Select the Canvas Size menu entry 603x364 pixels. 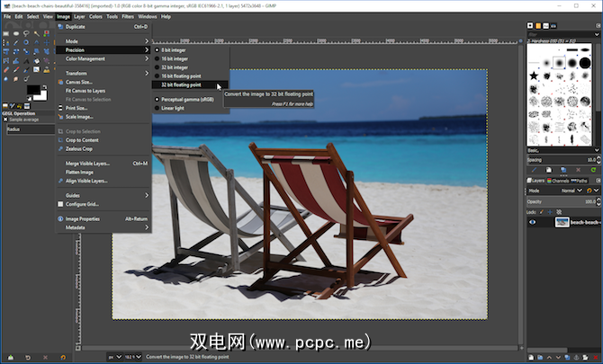tap(81, 82)
